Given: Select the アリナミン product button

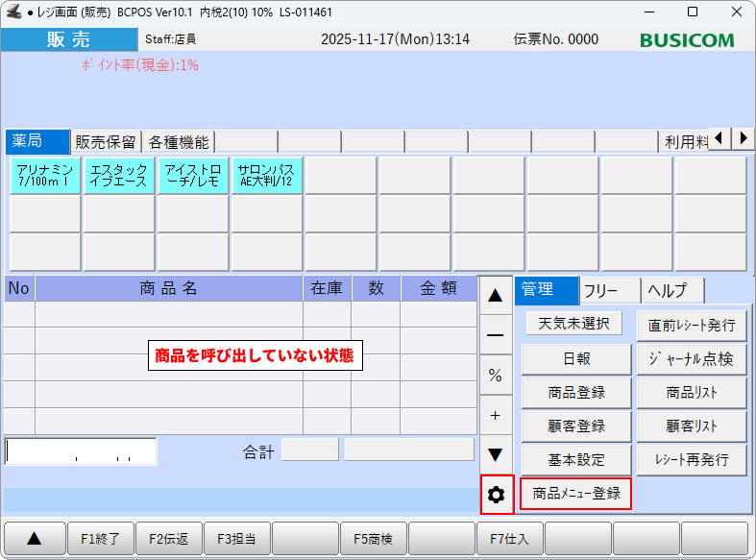Looking at the screenshot, I should point(45,176).
